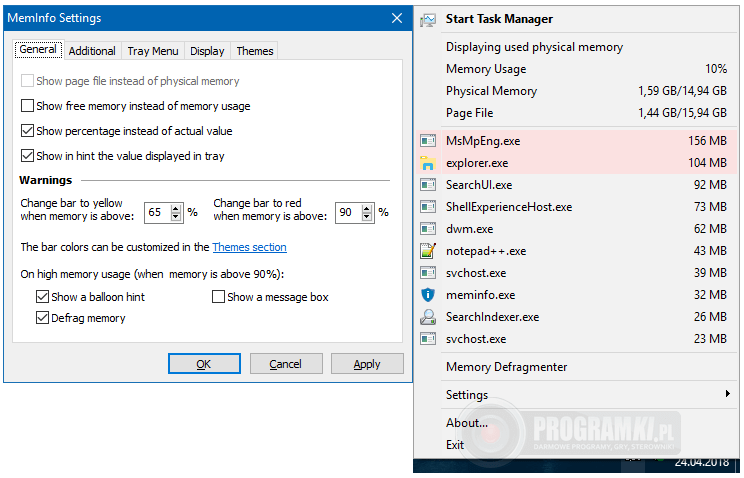Uncheck the Defrag memory option
Image resolution: width=744 pixels, height=478 pixels.
(42, 318)
